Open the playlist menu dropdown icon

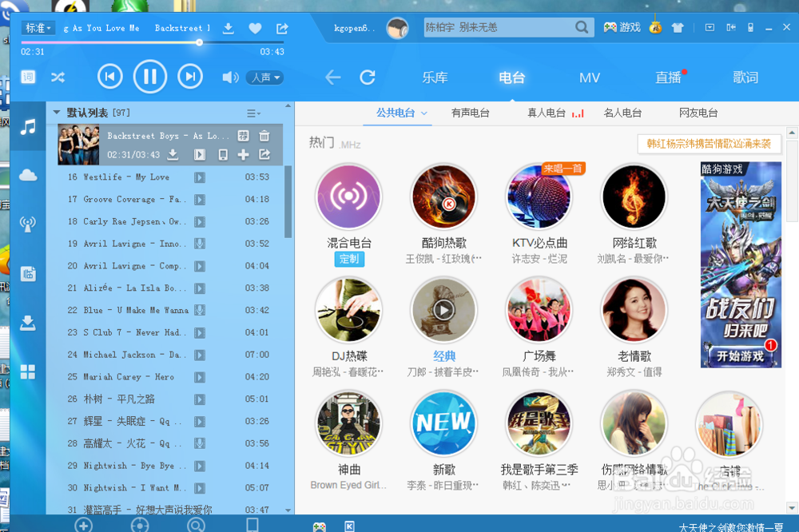click(x=253, y=113)
